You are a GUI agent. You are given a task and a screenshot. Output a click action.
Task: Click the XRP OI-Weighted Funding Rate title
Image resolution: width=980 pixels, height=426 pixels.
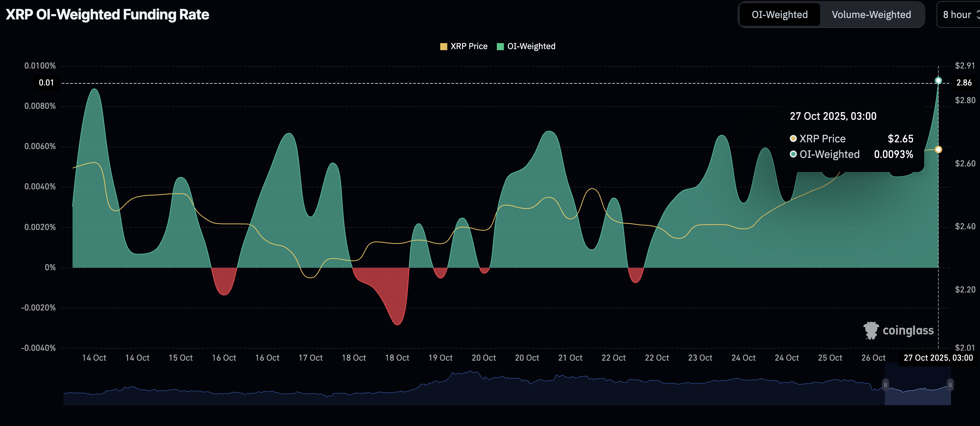[107, 14]
